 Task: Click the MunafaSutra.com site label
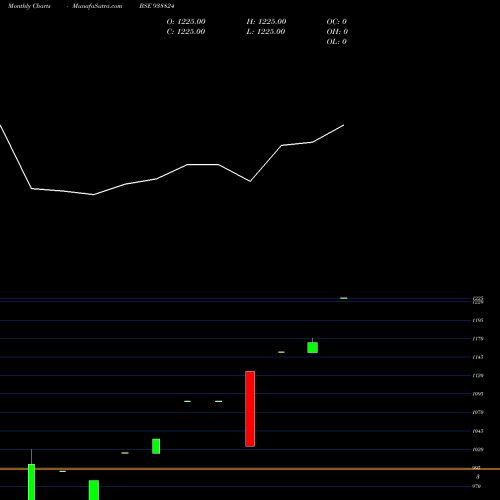click(97, 6)
